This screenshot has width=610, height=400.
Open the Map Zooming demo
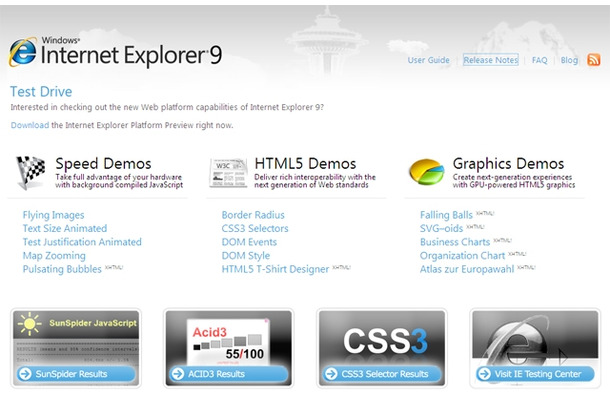tap(54, 256)
